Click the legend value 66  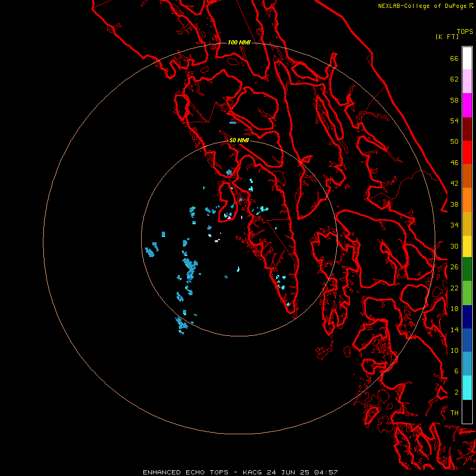point(454,58)
